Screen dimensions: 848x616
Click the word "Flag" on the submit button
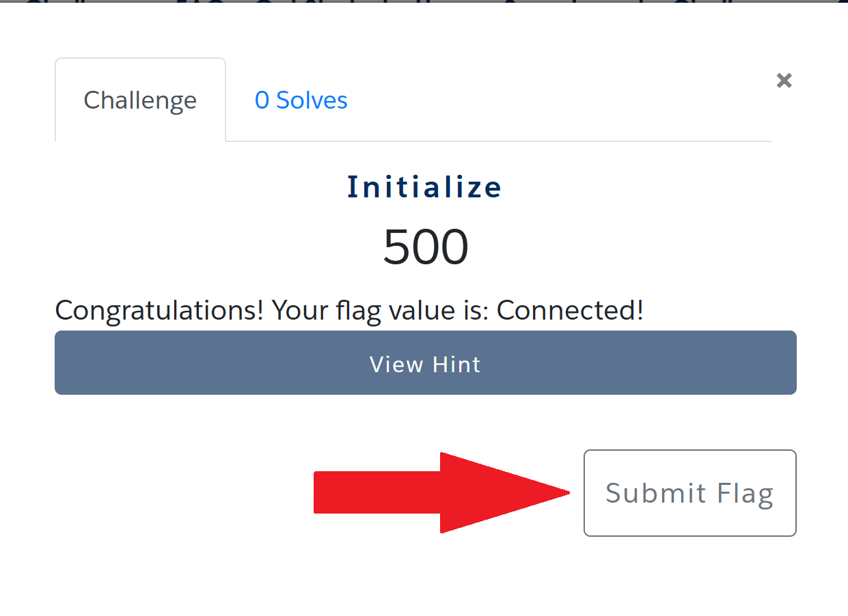point(747,493)
